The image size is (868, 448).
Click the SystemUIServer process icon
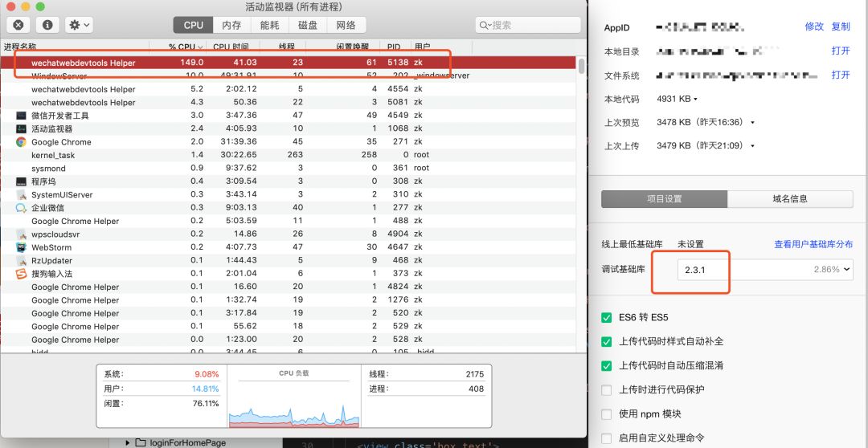tap(21, 194)
